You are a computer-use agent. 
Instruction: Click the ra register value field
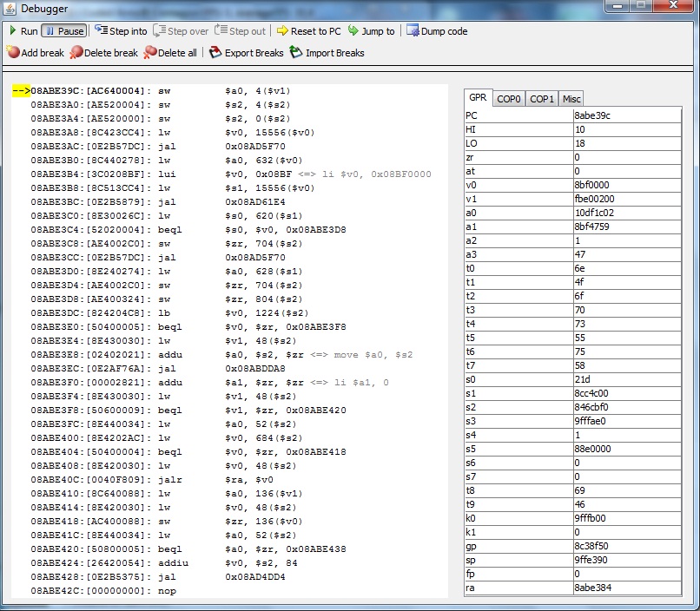pos(626,588)
